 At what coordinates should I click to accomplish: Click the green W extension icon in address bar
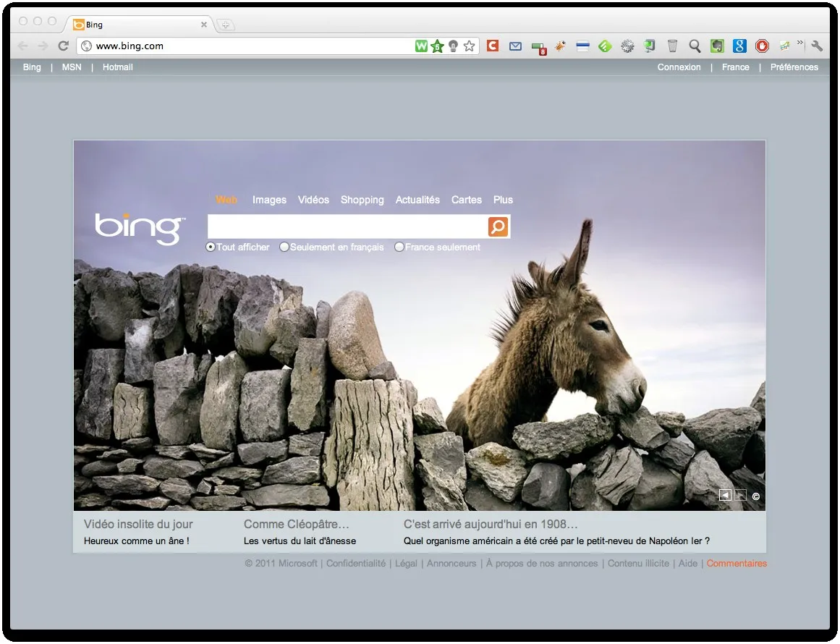pos(421,46)
